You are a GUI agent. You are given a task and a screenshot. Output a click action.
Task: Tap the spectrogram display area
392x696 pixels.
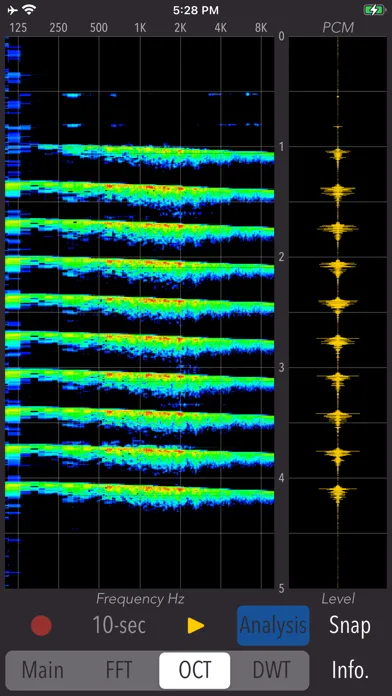[139, 312]
